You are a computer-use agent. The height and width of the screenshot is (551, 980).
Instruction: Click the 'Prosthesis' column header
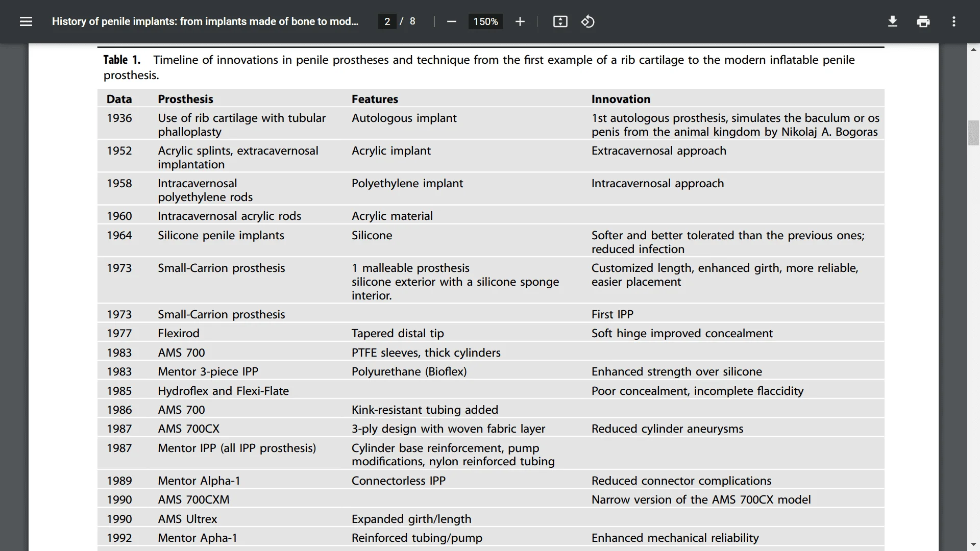[185, 99]
